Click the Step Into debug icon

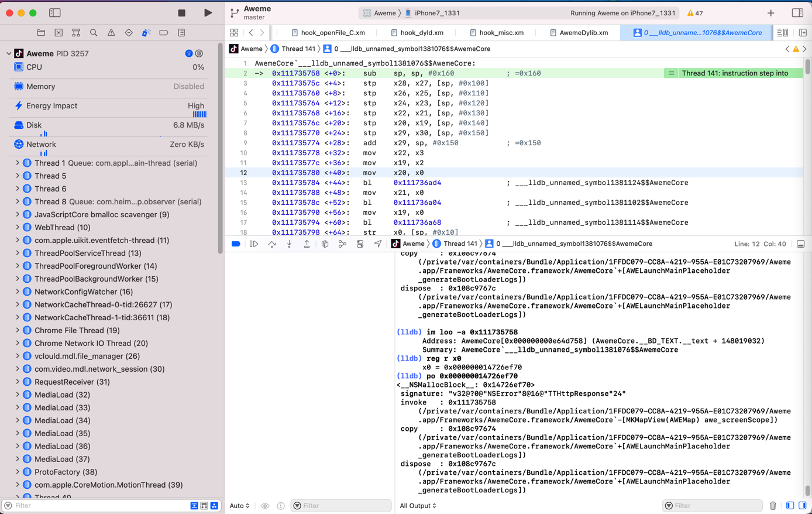click(289, 244)
